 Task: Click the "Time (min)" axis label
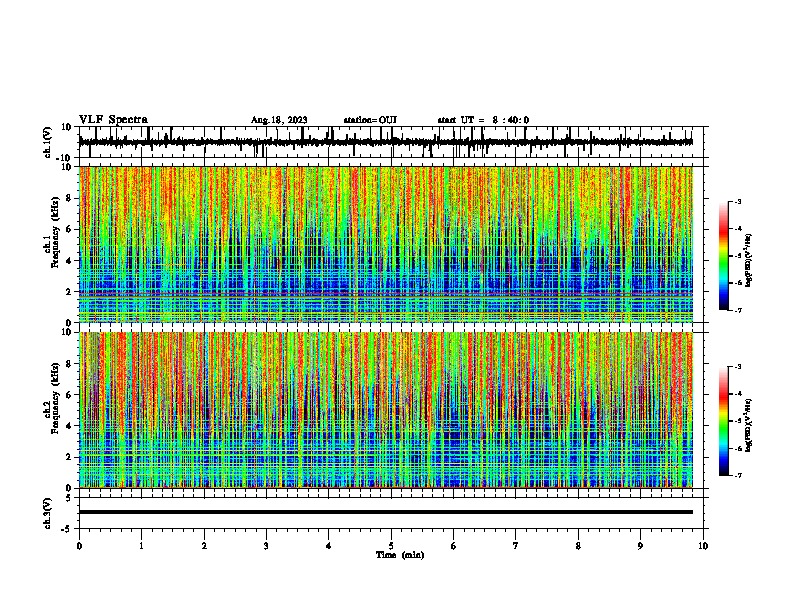pos(400,555)
